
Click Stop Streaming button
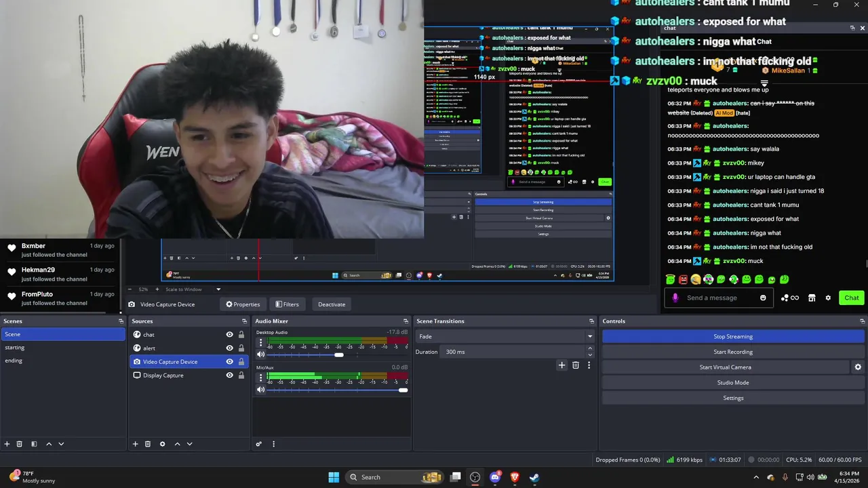pyautogui.click(x=733, y=336)
